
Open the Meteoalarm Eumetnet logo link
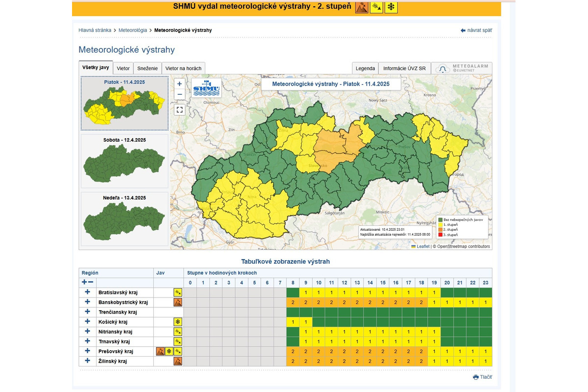462,69
